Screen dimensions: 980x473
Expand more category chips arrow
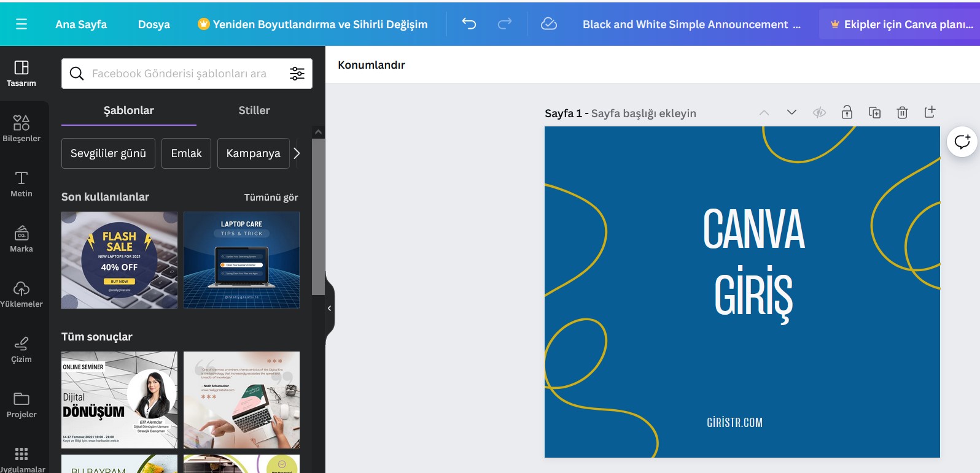[297, 153]
